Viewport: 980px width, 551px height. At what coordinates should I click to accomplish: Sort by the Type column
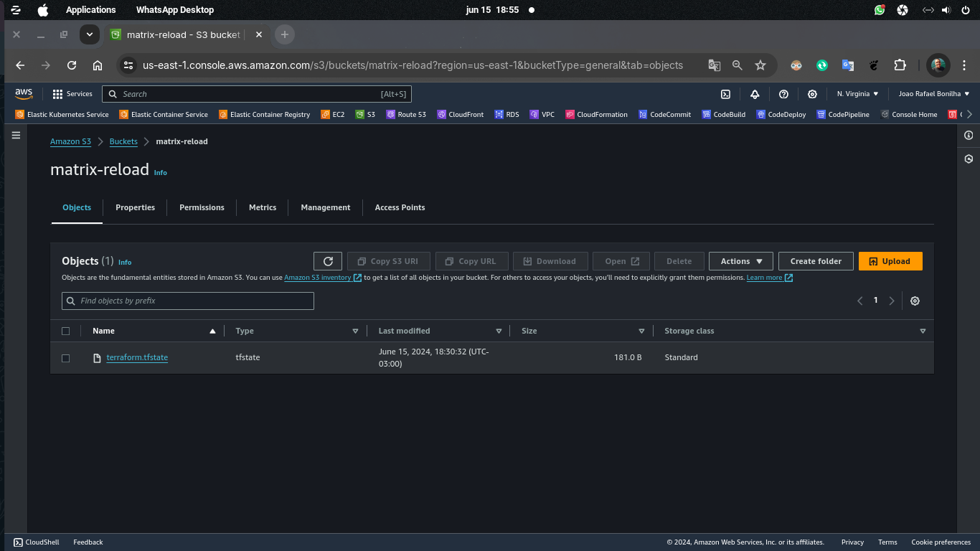(x=355, y=331)
